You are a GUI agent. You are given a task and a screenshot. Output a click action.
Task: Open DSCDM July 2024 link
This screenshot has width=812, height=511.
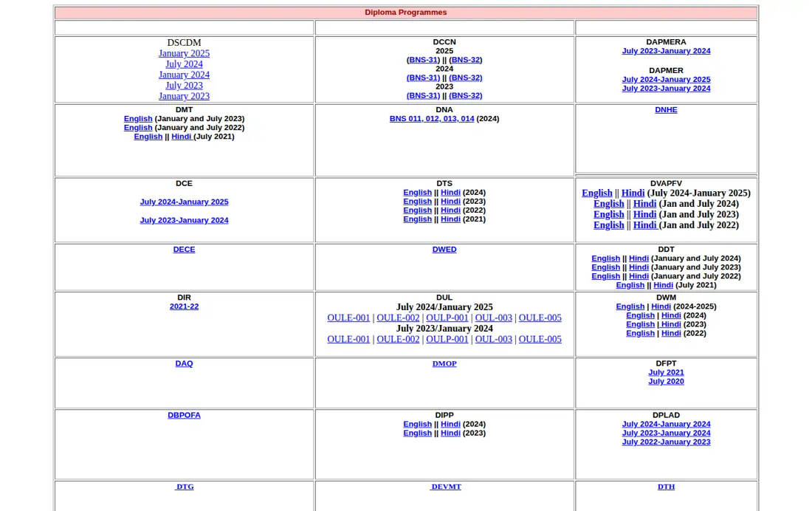coord(184,64)
